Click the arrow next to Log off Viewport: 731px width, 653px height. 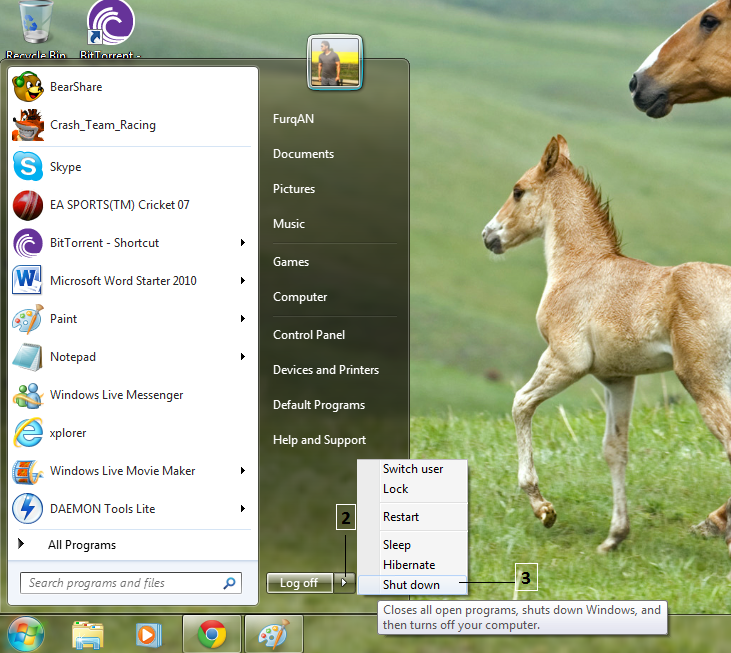(344, 583)
